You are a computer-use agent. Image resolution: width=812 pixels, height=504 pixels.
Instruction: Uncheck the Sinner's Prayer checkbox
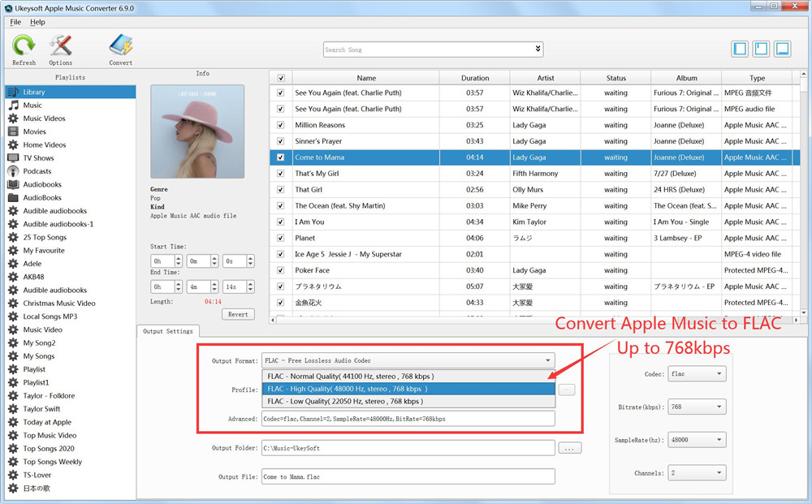[x=281, y=141]
